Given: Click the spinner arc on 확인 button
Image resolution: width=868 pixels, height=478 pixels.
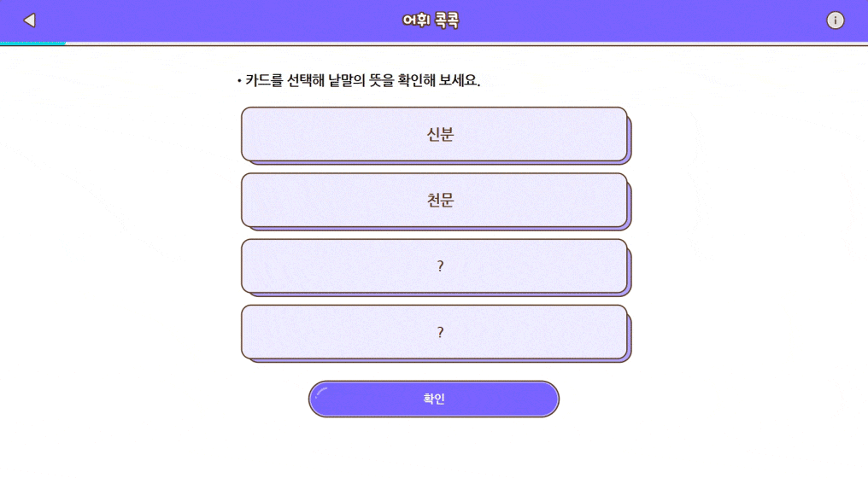Looking at the screenshot, I should tap(322, 393).
